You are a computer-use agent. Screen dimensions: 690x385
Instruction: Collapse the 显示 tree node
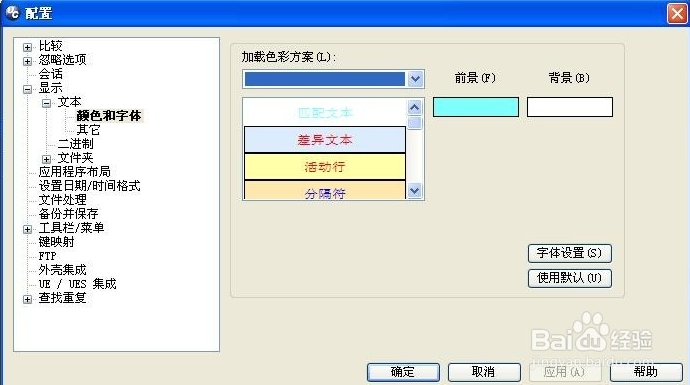pyautogui.click(x=27, y=89)
